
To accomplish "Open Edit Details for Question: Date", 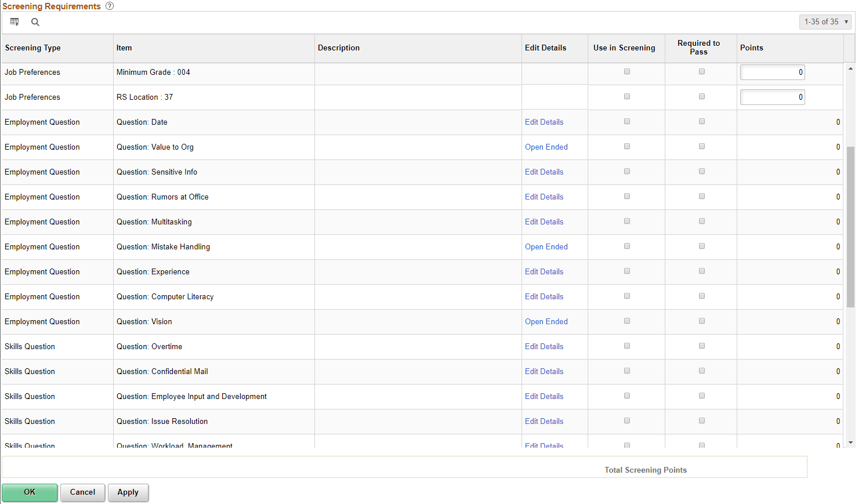I will (544, 122).
